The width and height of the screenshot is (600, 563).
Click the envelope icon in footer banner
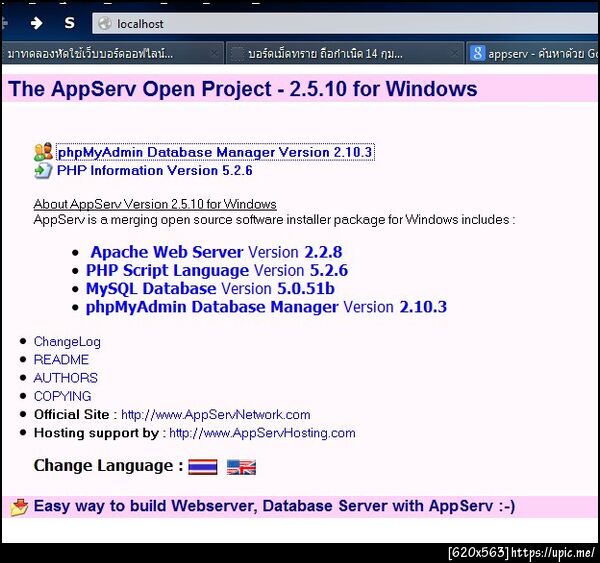19,507
